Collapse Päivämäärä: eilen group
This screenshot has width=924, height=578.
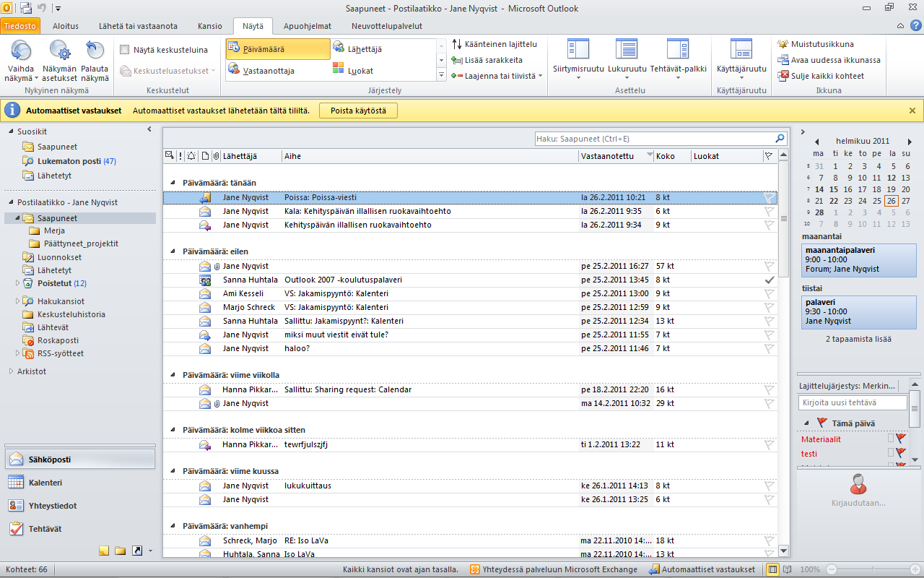point(173,252)
